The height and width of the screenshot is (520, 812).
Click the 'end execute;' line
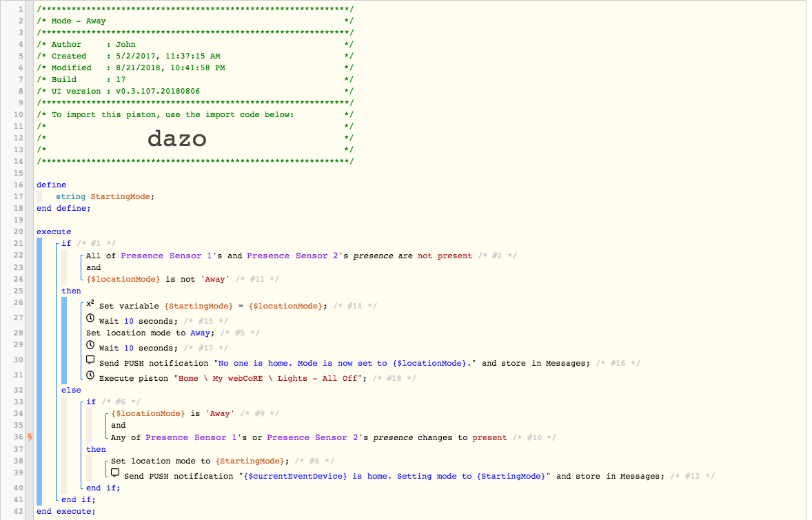pos(66,511)
